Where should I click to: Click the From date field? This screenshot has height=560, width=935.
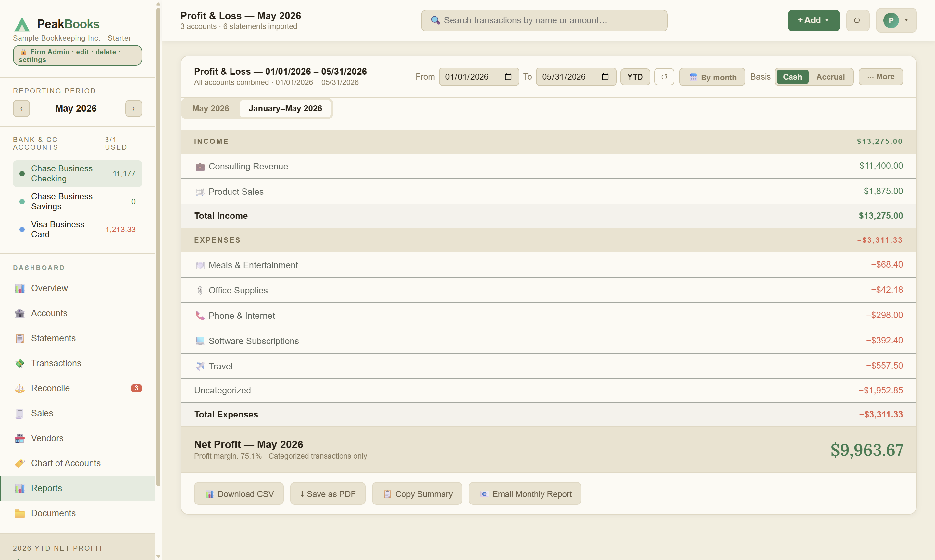[x=479, y=77]
